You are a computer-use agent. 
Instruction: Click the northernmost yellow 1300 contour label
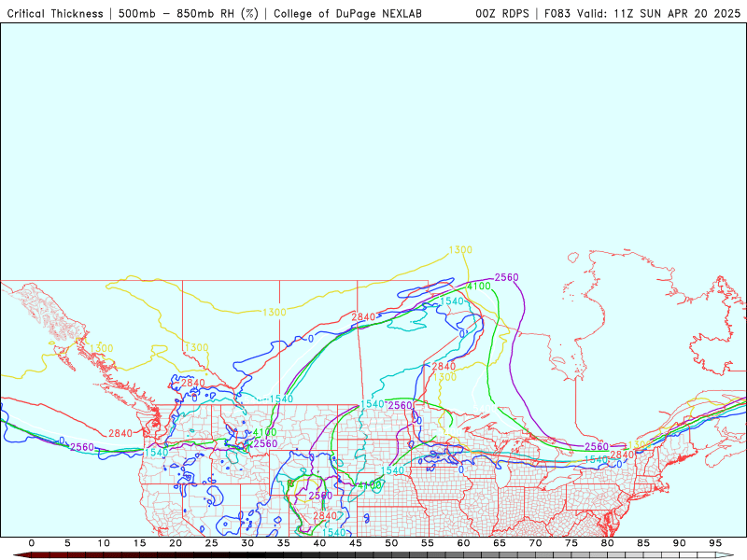point(460,250)
